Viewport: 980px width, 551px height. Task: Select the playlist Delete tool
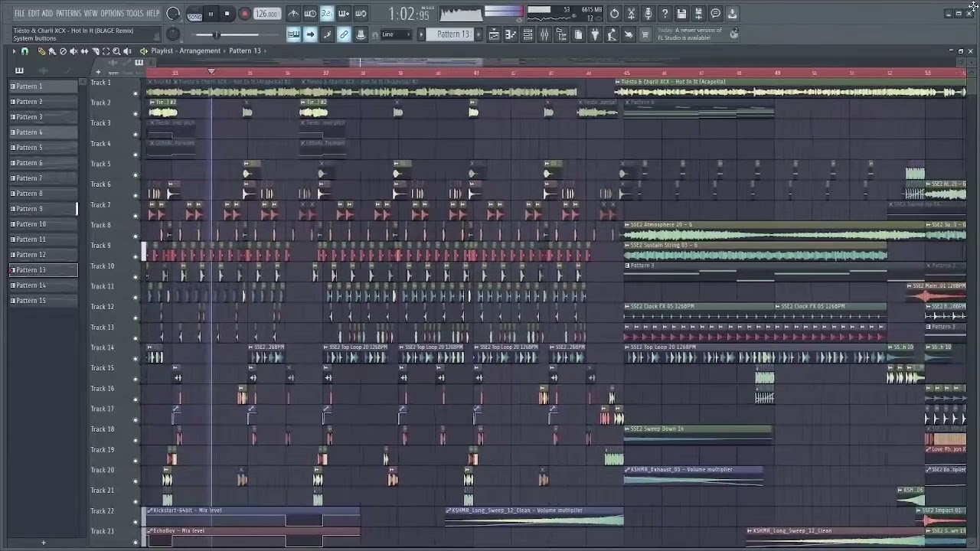point(63,51)
